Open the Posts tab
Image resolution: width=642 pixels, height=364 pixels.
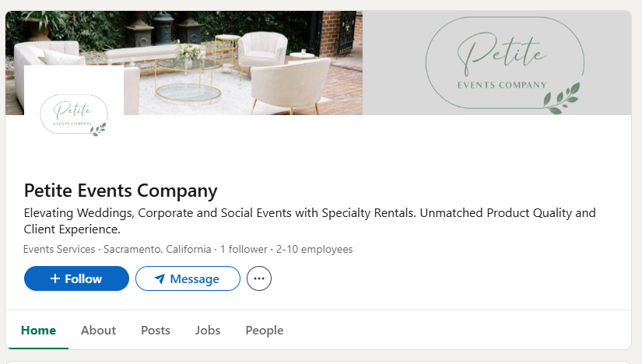[156, 331]
